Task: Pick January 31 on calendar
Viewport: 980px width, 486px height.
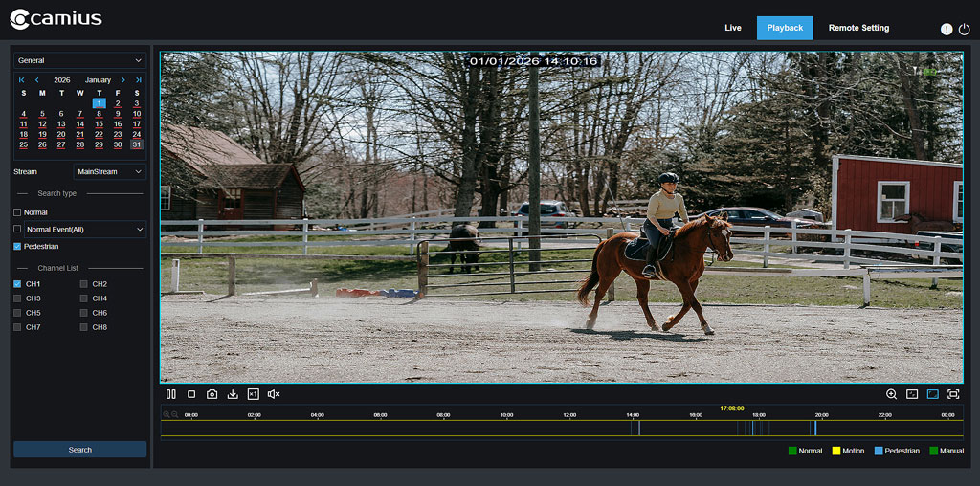Action: click(x=136, y=144)
